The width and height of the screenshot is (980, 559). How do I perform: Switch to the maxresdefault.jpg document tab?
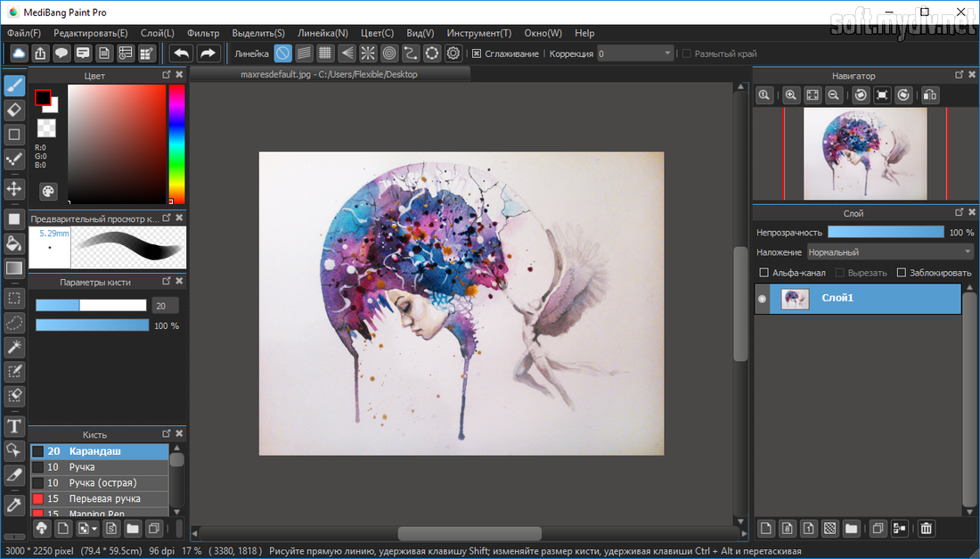point(330,74)
